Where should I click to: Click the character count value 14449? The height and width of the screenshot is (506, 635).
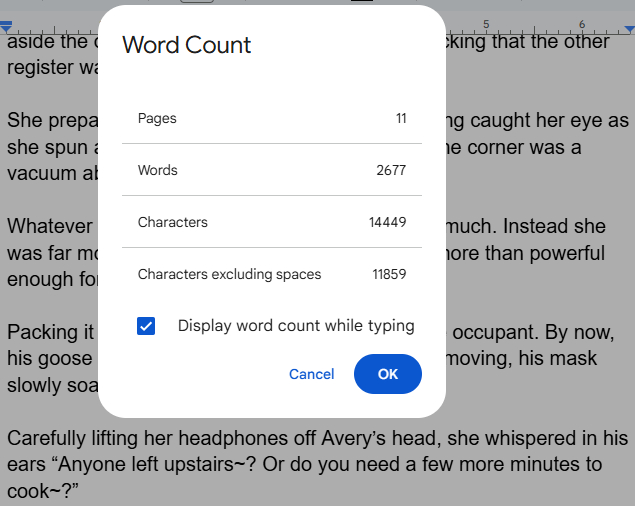tap(387, 222)
